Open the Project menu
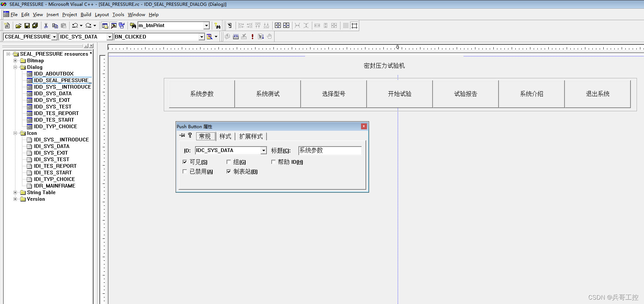644x304 pixels. [x=70, y=15]
